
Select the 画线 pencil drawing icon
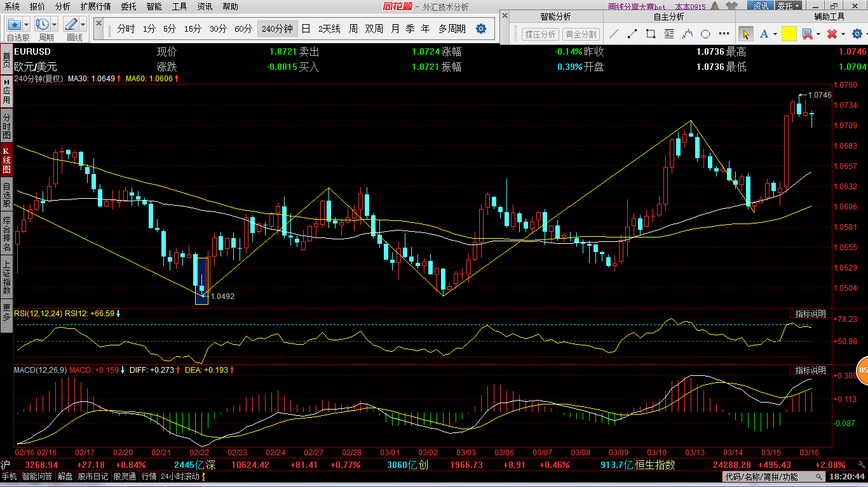point(71,25)
